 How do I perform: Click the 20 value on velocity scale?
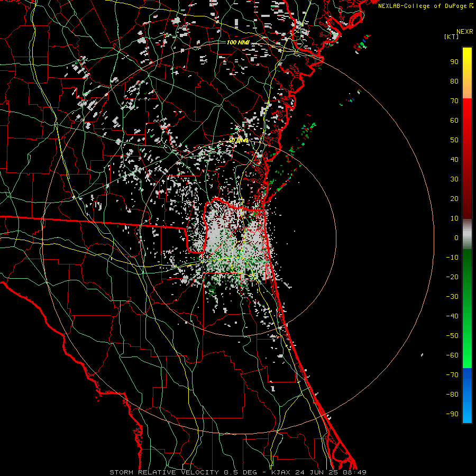[454, 199]
